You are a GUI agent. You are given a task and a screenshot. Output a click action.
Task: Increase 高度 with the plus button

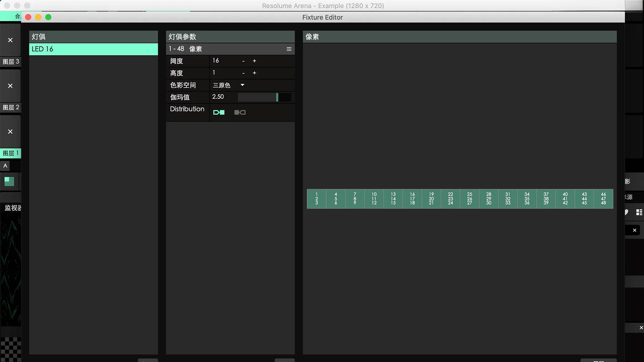click(x=254, y=73)
